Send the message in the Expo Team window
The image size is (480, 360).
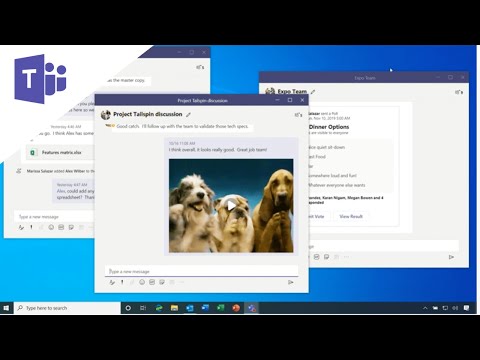pos(451,257)
